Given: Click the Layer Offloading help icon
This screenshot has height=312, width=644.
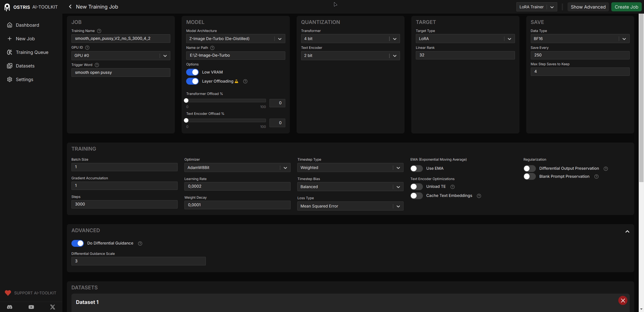Looking at the screenshot, I should [x=245, y=81].
